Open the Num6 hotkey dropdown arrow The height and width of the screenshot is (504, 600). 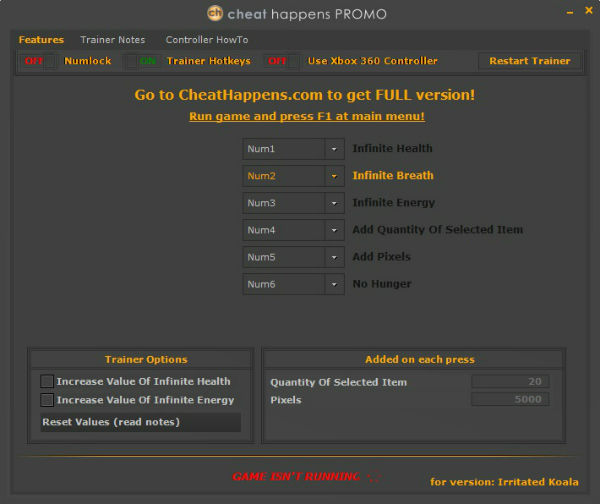point(334,284)
